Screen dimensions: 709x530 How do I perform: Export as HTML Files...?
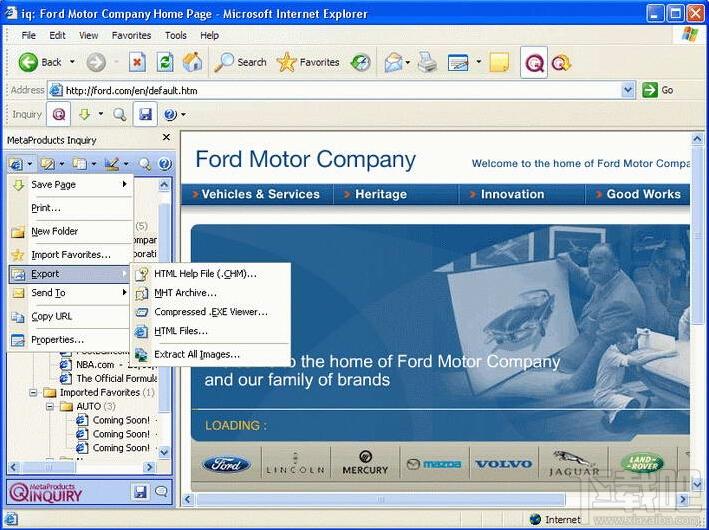[x=210, y=331]
